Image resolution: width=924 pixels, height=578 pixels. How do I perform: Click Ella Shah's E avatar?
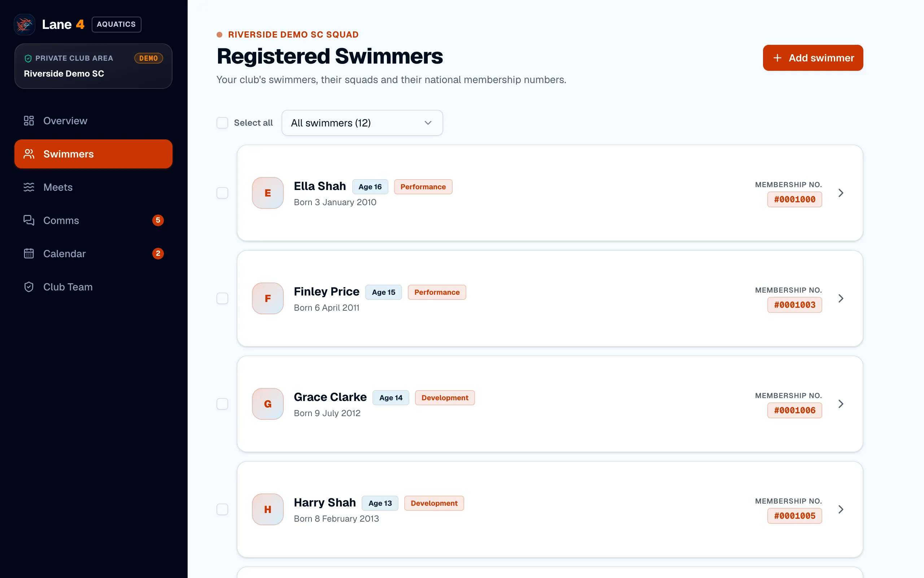268,193
